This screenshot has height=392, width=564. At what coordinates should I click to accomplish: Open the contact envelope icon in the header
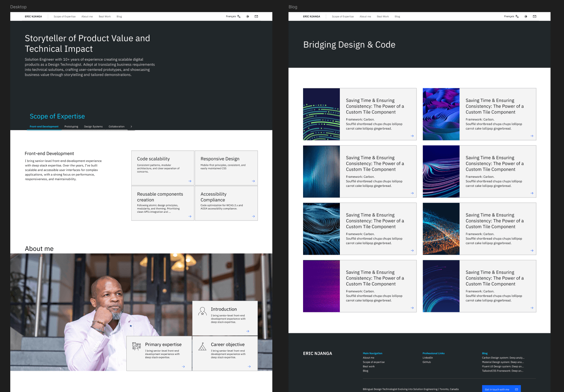click(x=256, y=16)
